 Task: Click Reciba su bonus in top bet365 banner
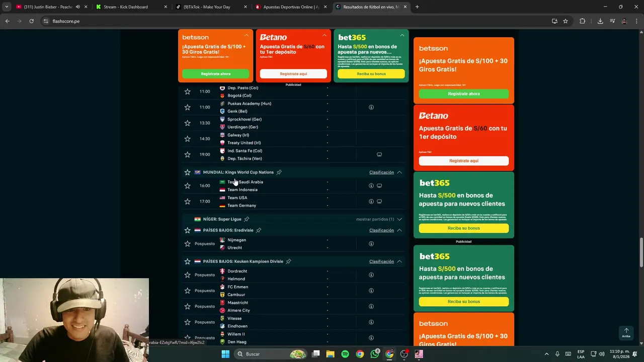(x=371, y=74)
